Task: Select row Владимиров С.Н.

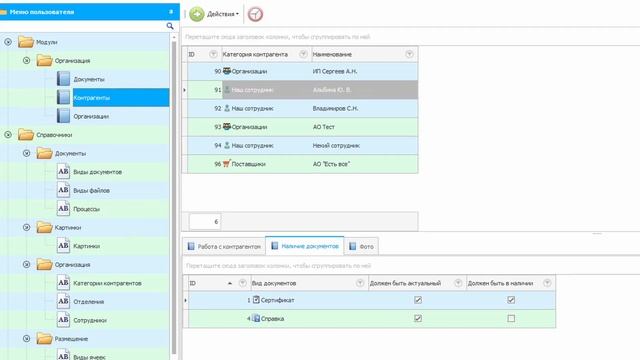Action: [302, 108]
